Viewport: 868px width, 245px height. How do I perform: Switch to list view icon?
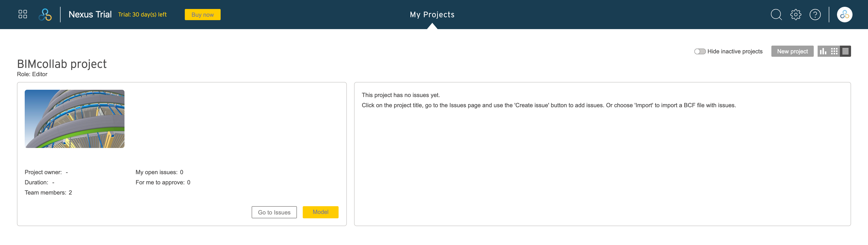(845, 51)
